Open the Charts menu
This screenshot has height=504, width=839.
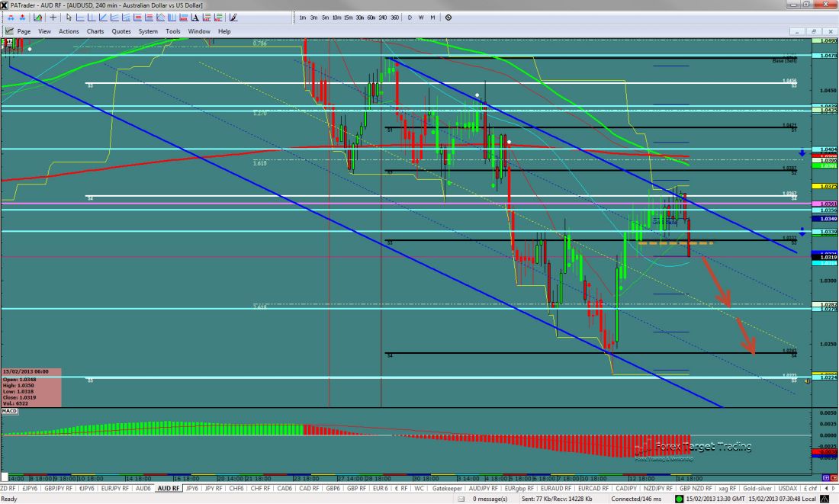click(x=95, y=31)
